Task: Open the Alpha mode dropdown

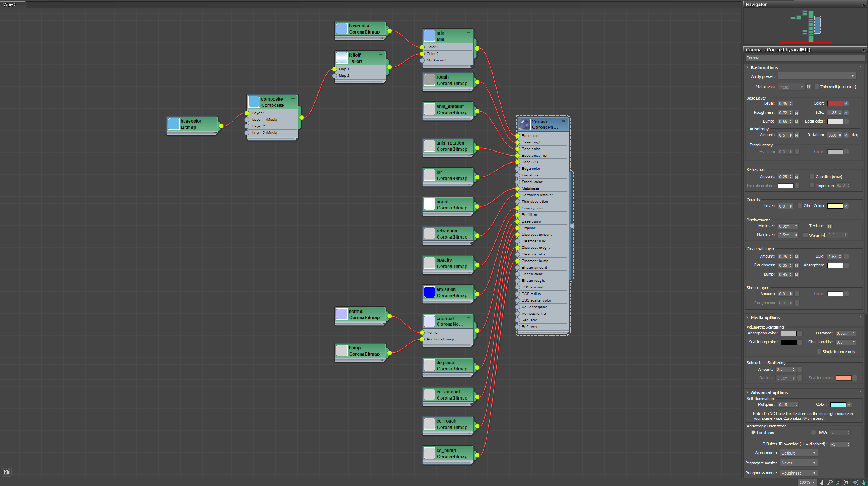Action: pos(799,453)
